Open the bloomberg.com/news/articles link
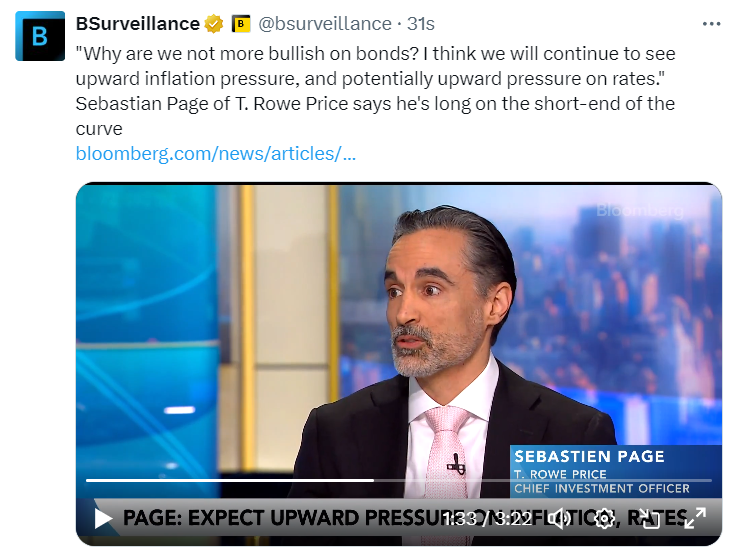This screenshot has width=732, height=554. tap(216, 154)
